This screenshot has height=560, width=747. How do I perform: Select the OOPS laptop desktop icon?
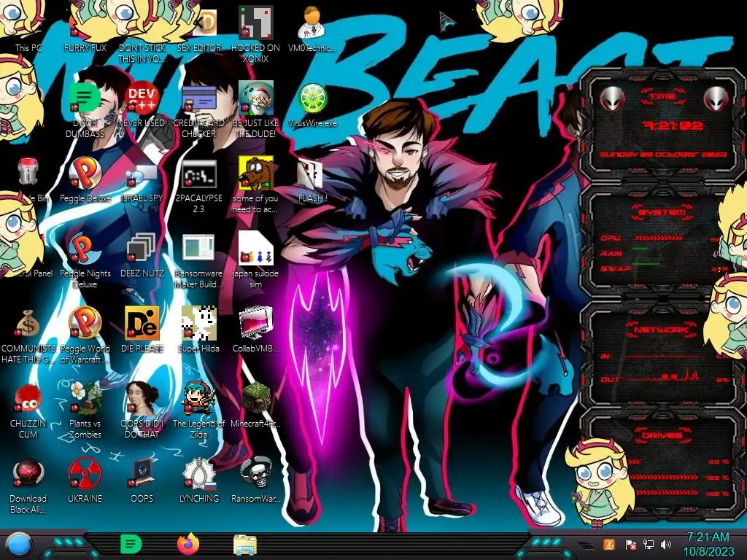pos(142,473)
